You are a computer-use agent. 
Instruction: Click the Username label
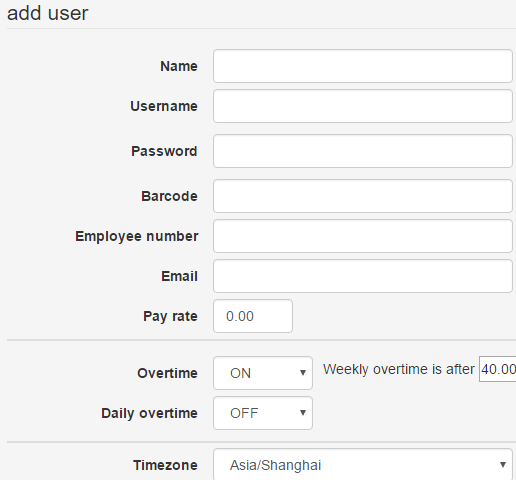164,106
